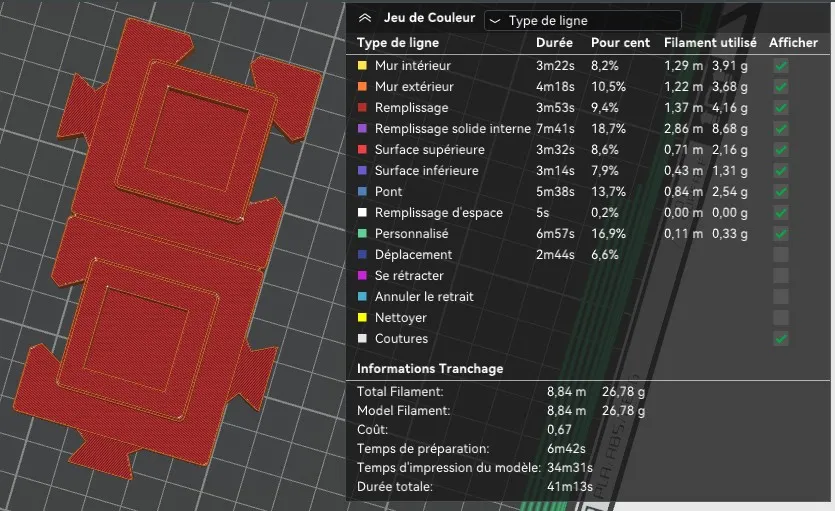Click the Temps d'impression 34m31s value
This screenshot has height=511, width=835.
click(x=570, y=468)
